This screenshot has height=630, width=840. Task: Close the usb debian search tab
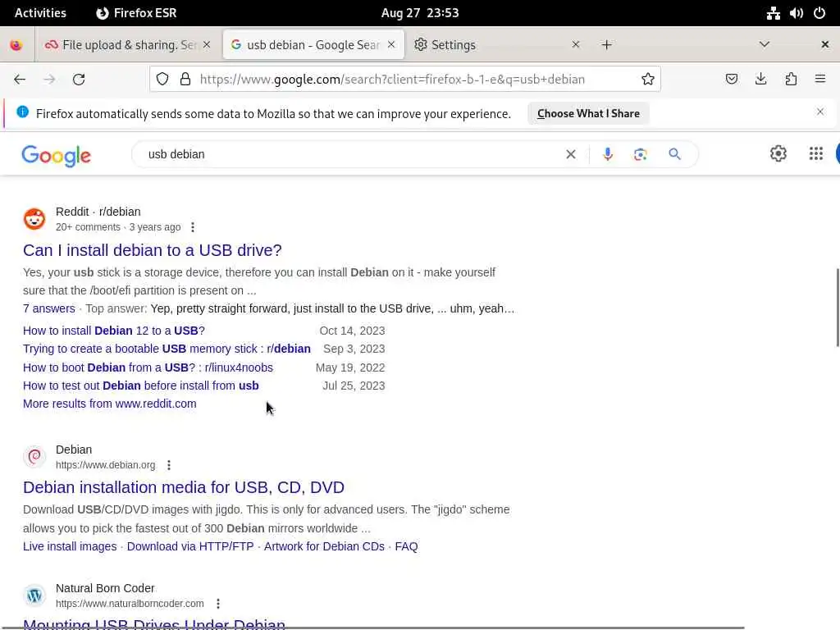(391, 44)
